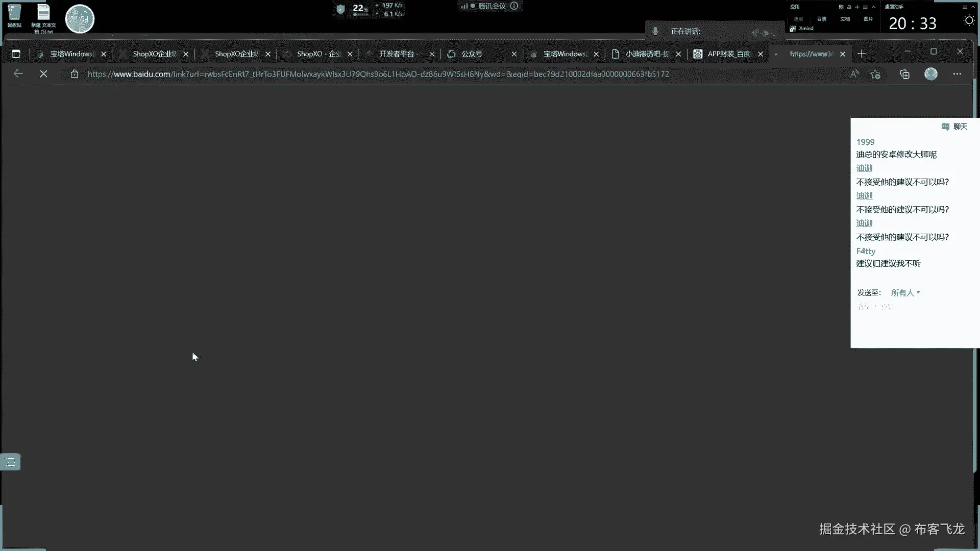
Task: Collapse the 应用 widget panel chevron
Action: (873, 7)
